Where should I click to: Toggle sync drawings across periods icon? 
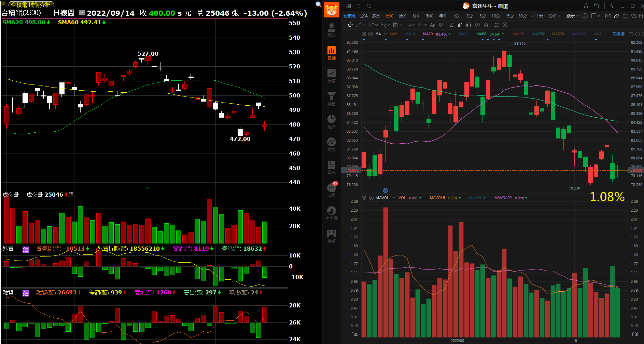[x=469, y=25]
